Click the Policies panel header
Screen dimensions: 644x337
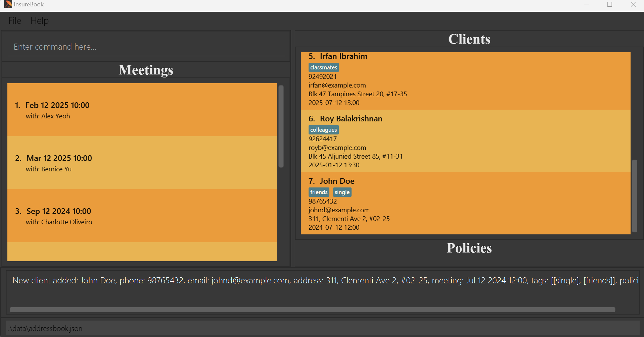(469, 248)
